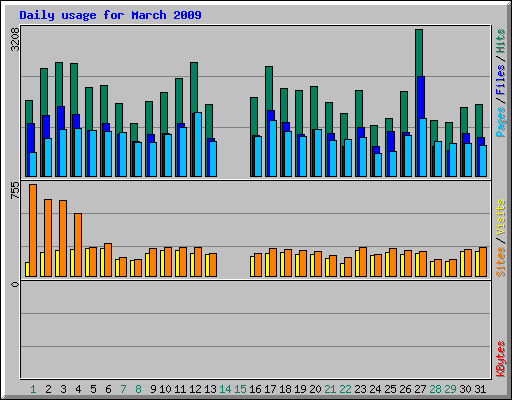The height and width of the screenshot is (400, 512).
Task: Click day label 23 on the x-axis
Action: point(360,389)
